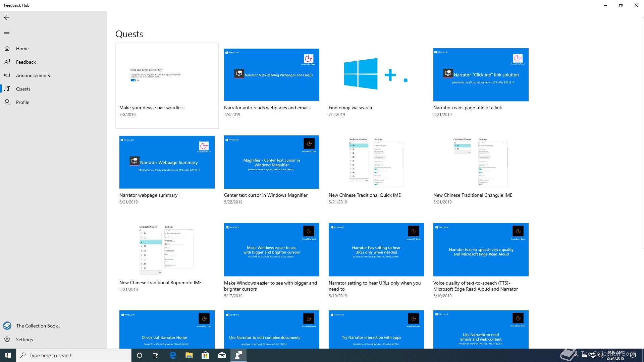
Task: Click 'New Chinese Traditional ChangJie IME' title
Action: coord(473,195)
